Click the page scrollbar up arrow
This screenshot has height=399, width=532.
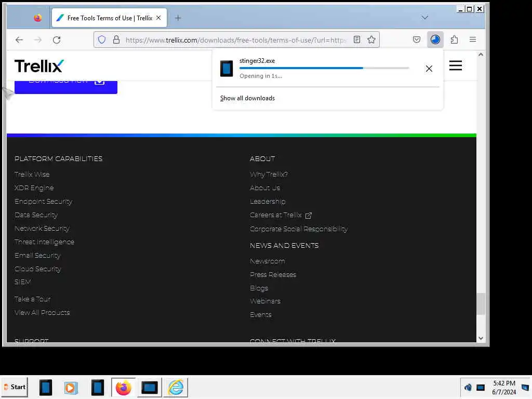[481, 55]
